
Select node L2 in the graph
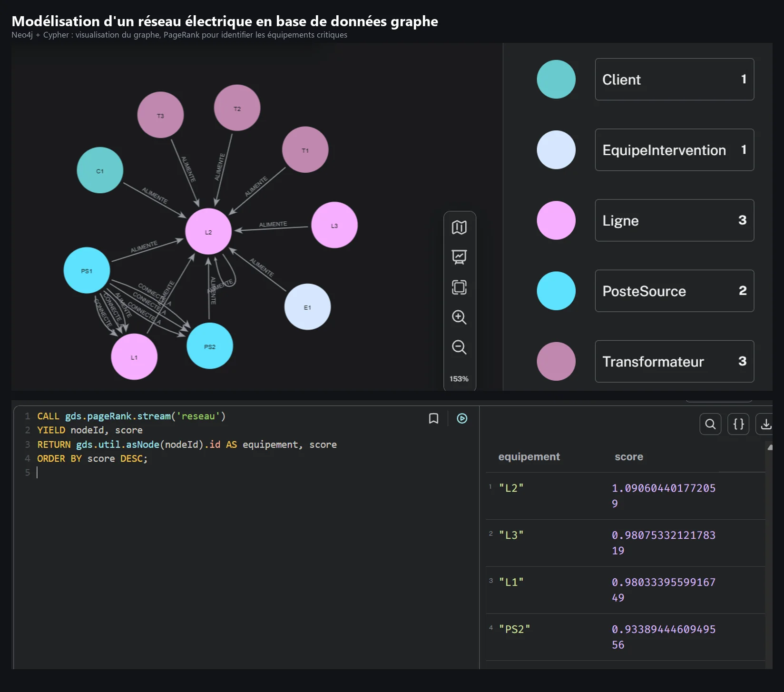208,232
